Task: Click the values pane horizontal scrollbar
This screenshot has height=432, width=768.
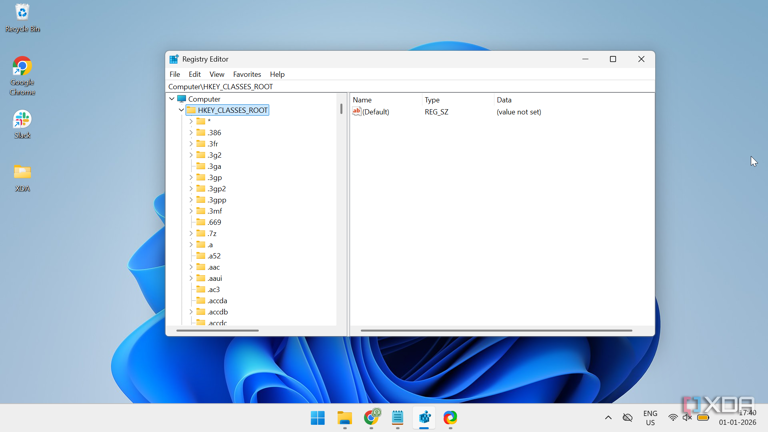Action: point(496,331)
